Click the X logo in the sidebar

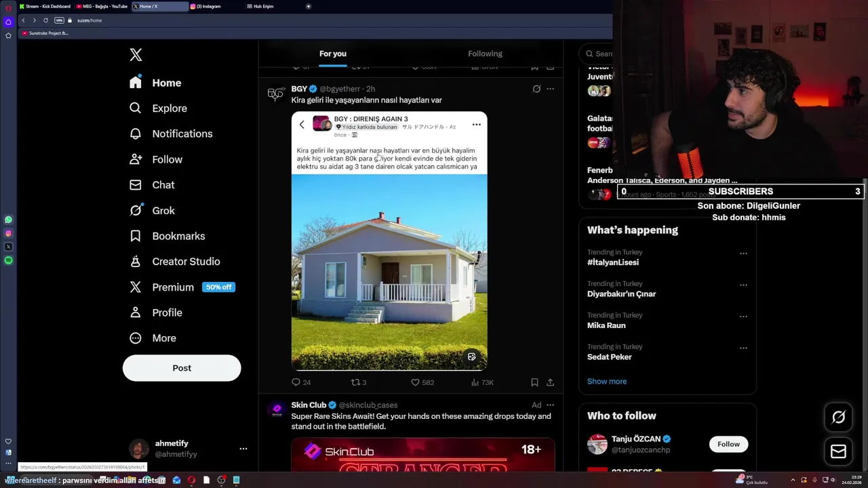click(136, 55)
